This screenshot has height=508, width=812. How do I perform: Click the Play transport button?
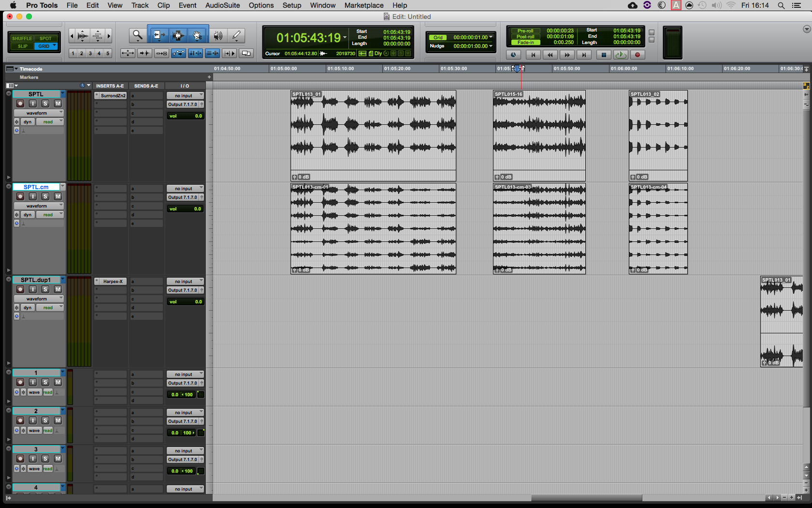pos(621,55)
